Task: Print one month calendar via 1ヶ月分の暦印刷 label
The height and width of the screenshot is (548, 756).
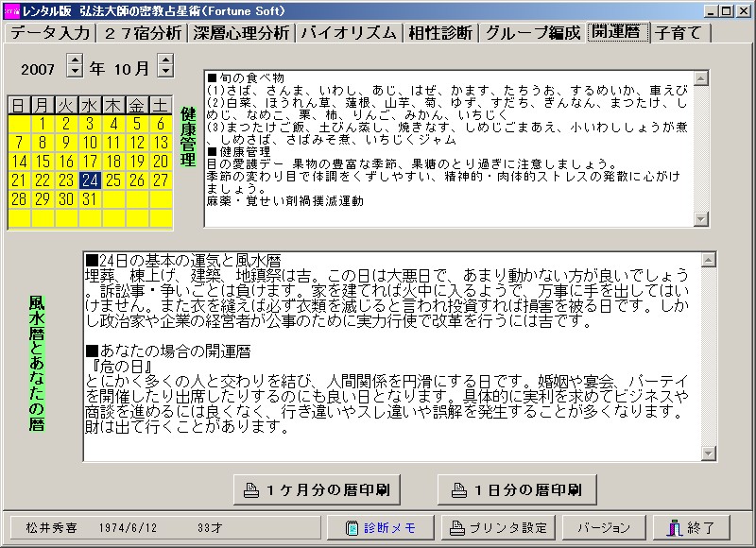Action: point(327,490)
